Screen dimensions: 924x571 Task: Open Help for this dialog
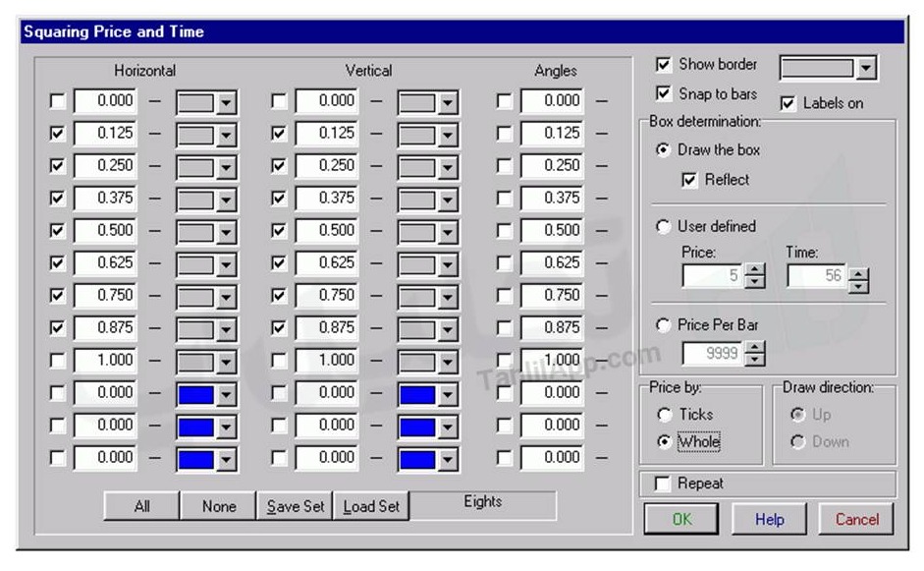[x=769, y=519]
